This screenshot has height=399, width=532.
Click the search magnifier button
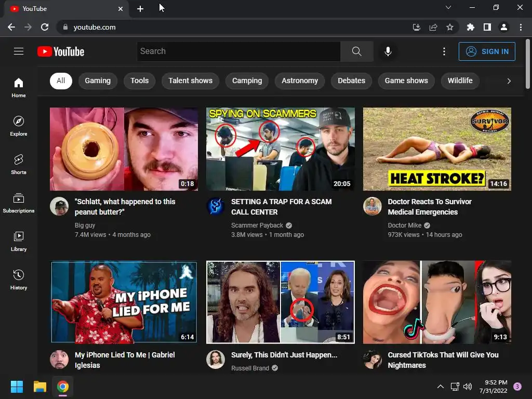356,51
